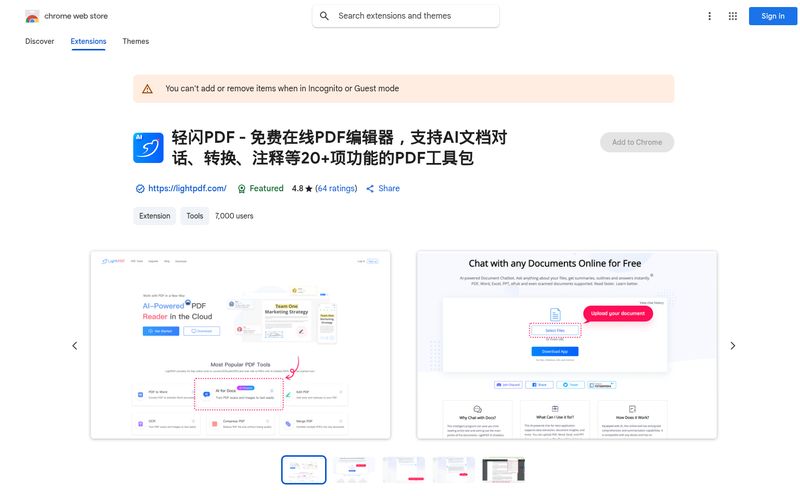
Task: Click the share icon next to Share
Action: (370, 189)
